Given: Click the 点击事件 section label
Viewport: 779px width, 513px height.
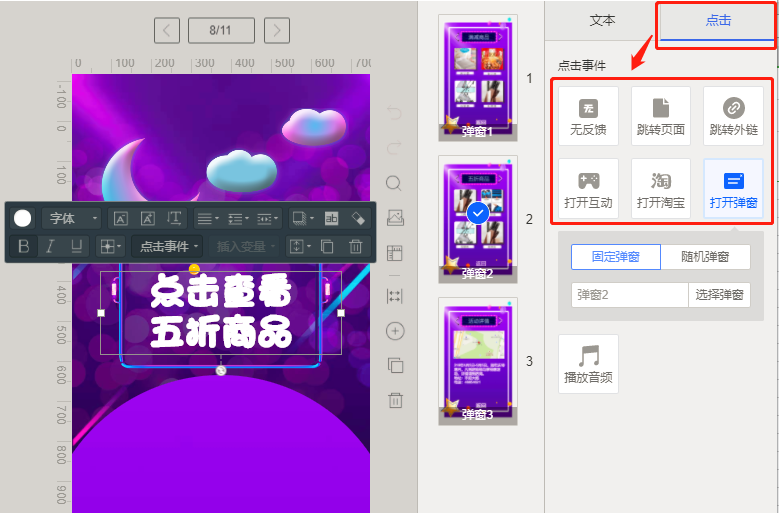Looking at the screenshot, I should coord(581,66).
